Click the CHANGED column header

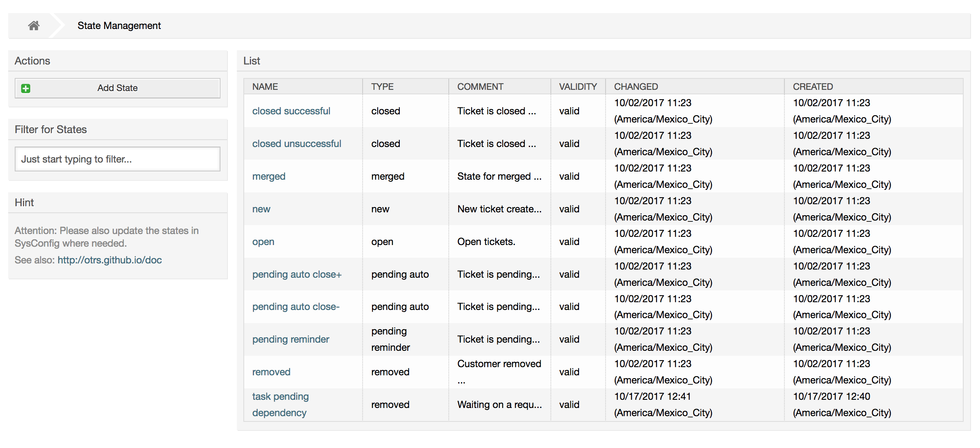coord(636,87)
